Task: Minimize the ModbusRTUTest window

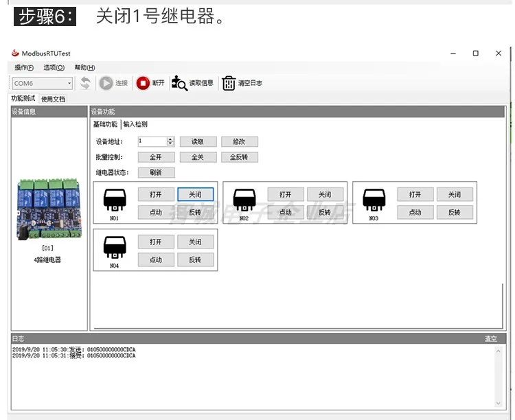Action: [453, 54]
